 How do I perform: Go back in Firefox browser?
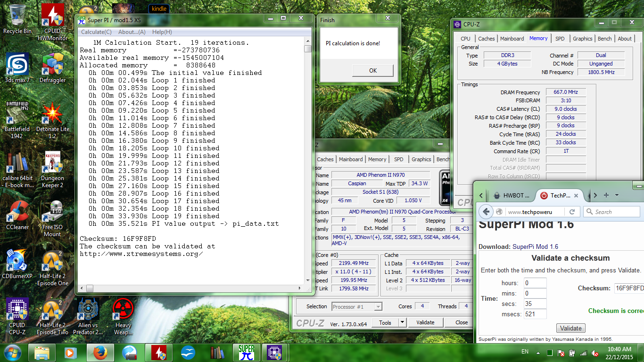487,212
